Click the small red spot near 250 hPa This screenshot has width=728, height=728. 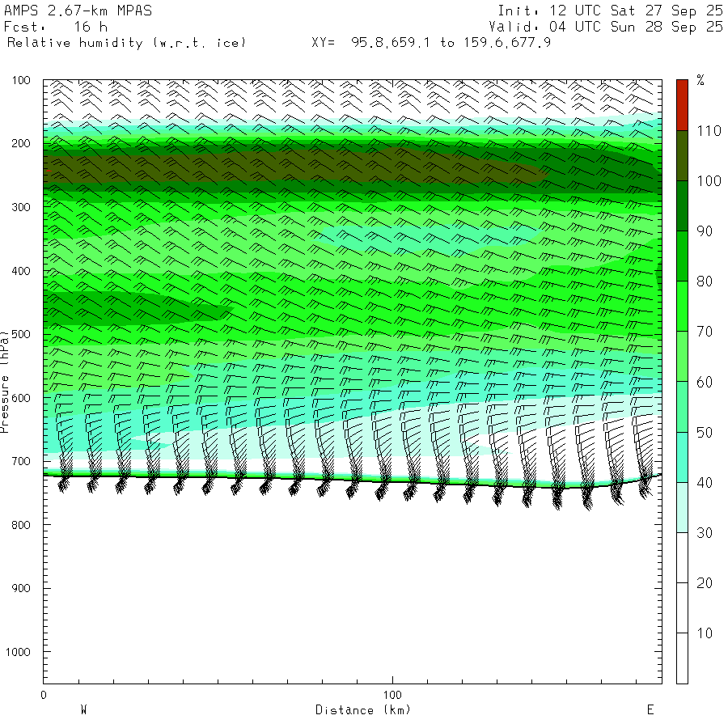coord(49,171)
